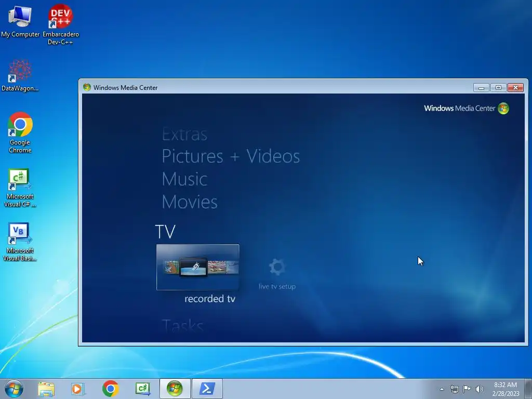Screen dimensions: 532x399
Task: Open network status tray icon
Action: (x=454, y=389)
